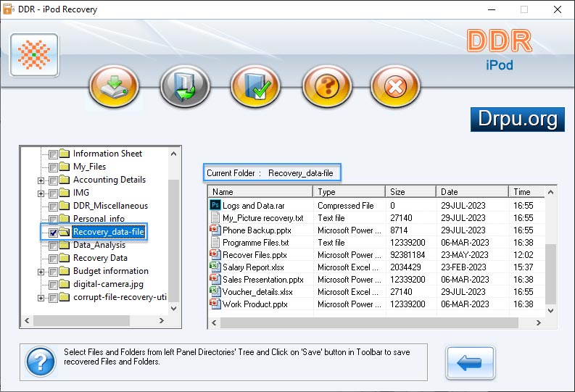The height and width of the screenshot is (392, 575).
Task: Click folder tree scroll down arrow
Action: pyautogui.click(x=174, y=309)
